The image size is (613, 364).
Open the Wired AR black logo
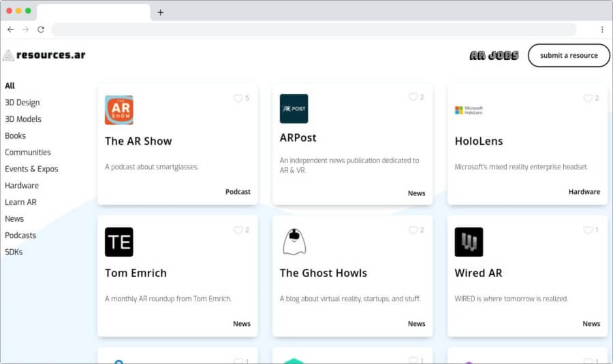469,242
